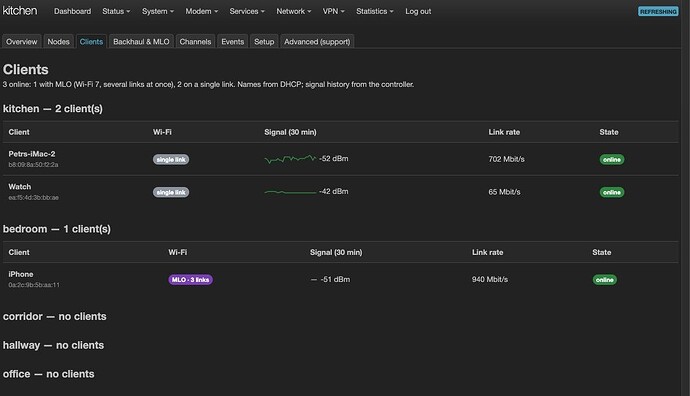The width and height of the screenshot is (690, 396).
Task: Select the Clients tab
Action: (x=91, y=42)
